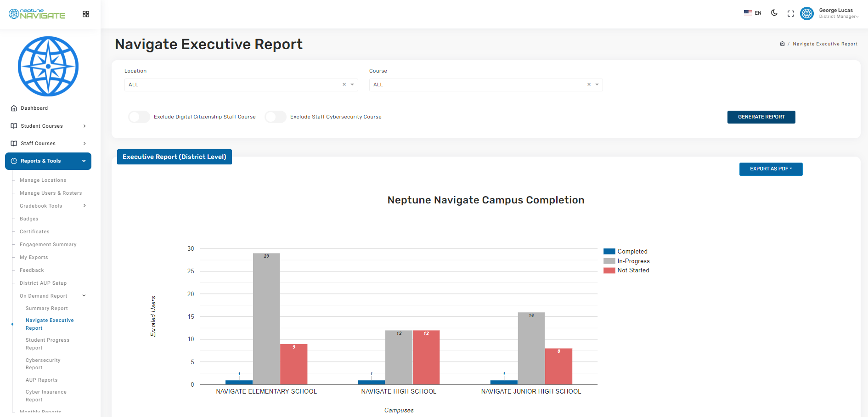Open Cybersecurity Report
Image resolution: width=868 pixels, height=417 pixels.
pos(43,364)
